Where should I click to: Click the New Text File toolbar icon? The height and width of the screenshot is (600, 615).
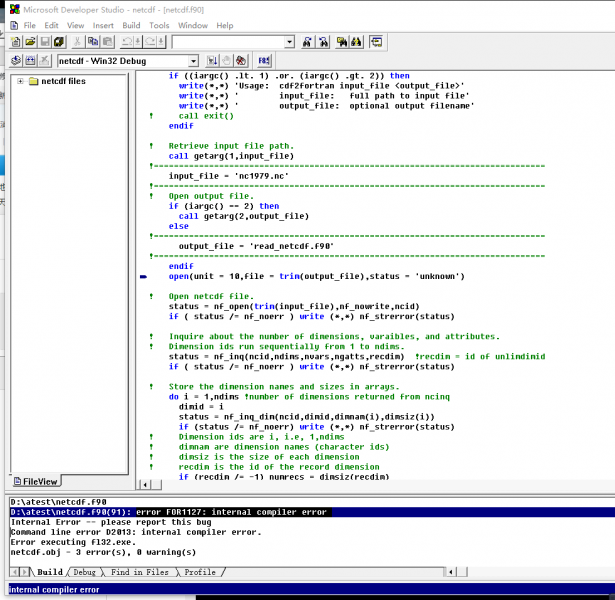click(17, 42)
